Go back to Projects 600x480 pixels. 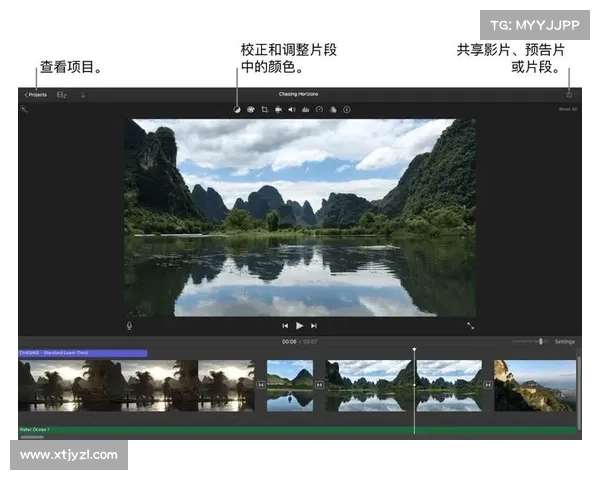(x=36, y=95)
